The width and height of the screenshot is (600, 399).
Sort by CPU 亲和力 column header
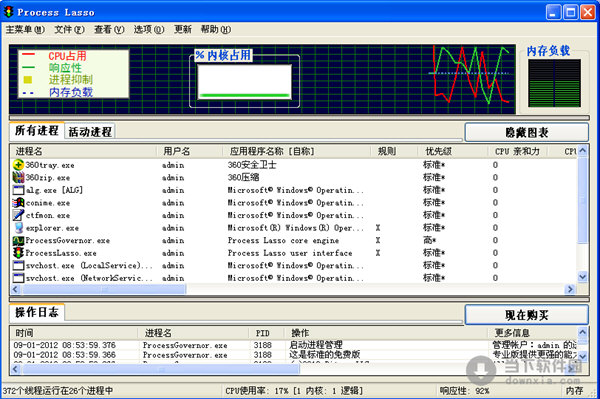(517, 151)
